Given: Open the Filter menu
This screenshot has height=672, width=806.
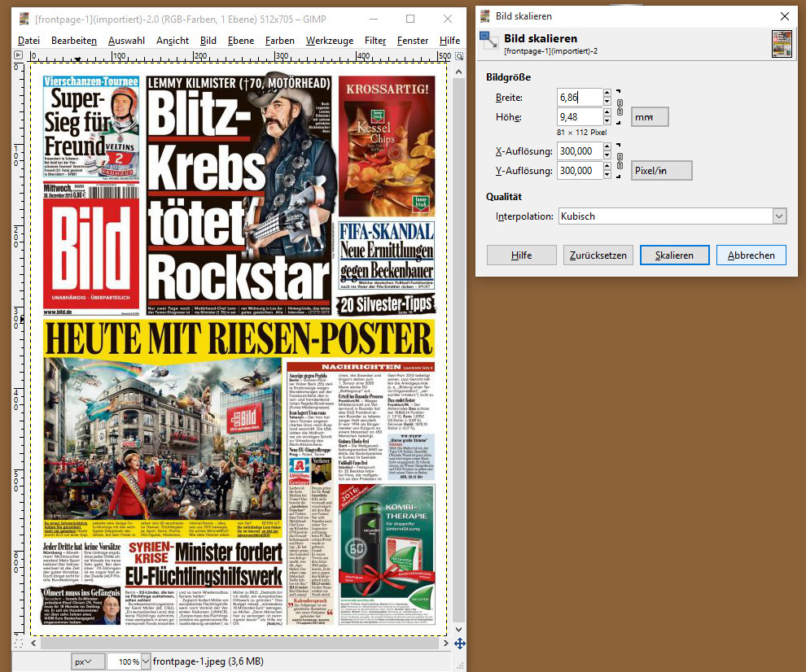Looking at the screenshot, I should [x=376, y=41].
